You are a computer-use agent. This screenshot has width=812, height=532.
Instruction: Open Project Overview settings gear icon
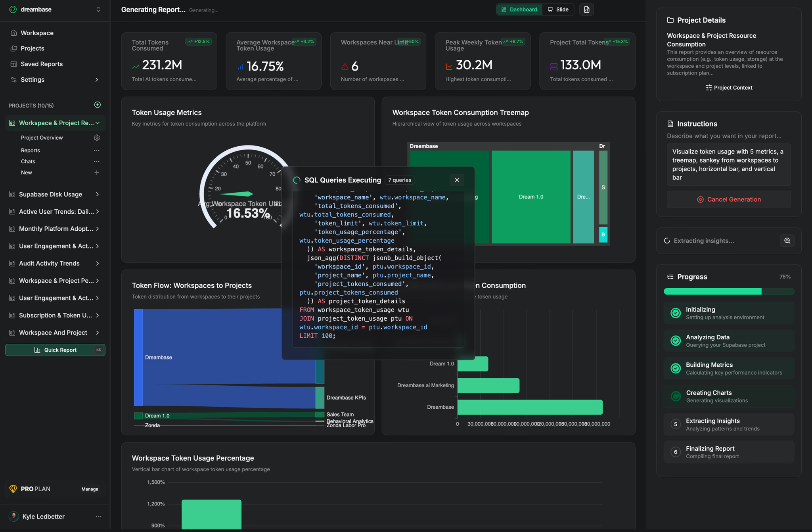coord(97,138)
